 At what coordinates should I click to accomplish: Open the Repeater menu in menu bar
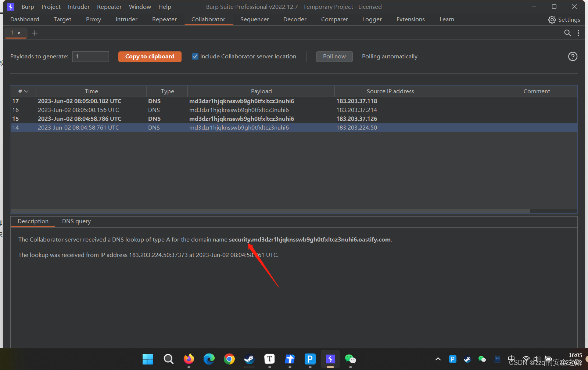point(109,7)
